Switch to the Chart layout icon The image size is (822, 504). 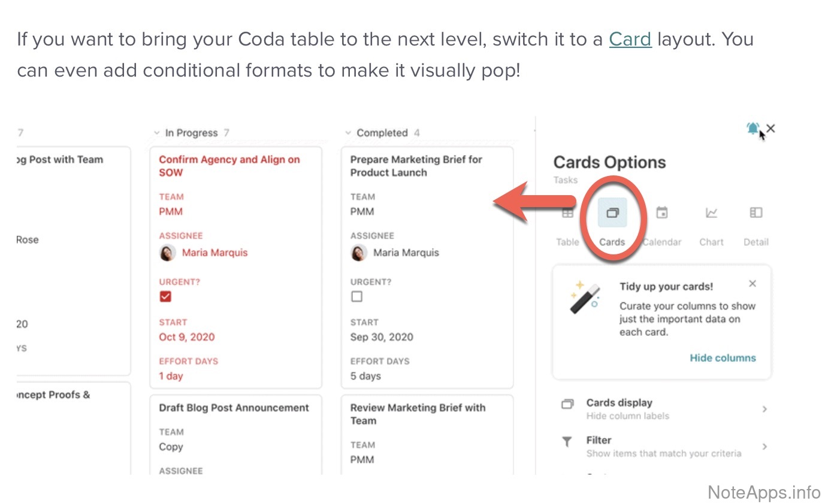(711, 213)
